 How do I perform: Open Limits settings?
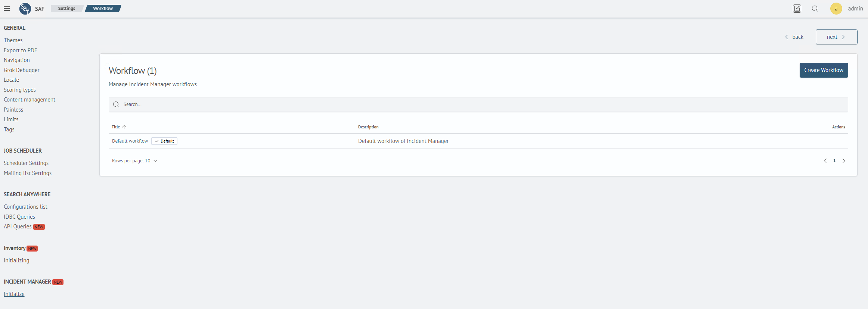(11, 119)
